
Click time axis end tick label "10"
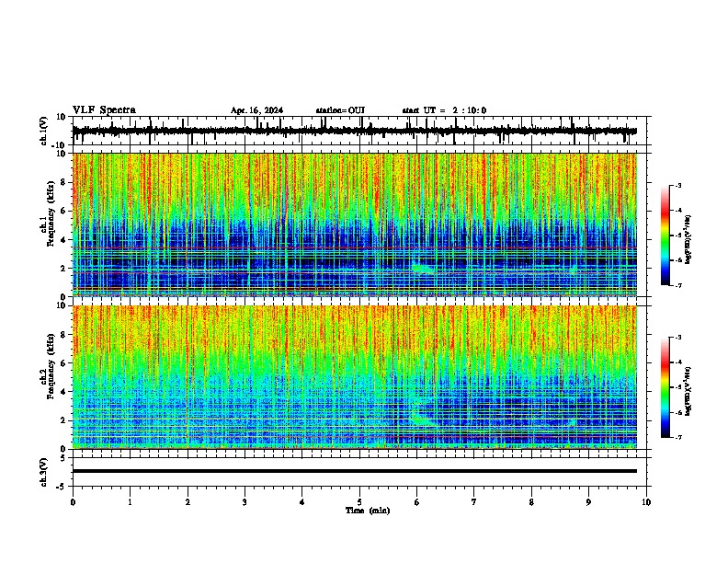(x=646, y=502)
